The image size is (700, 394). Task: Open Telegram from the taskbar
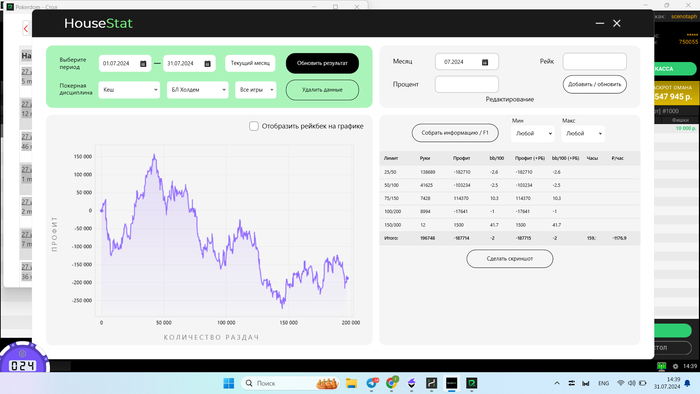click(371, 383)
